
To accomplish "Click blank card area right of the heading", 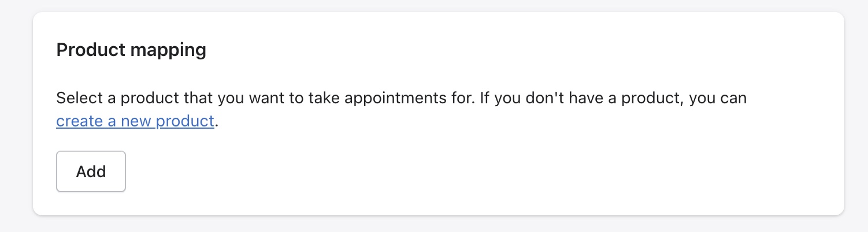I will (520, 50).
